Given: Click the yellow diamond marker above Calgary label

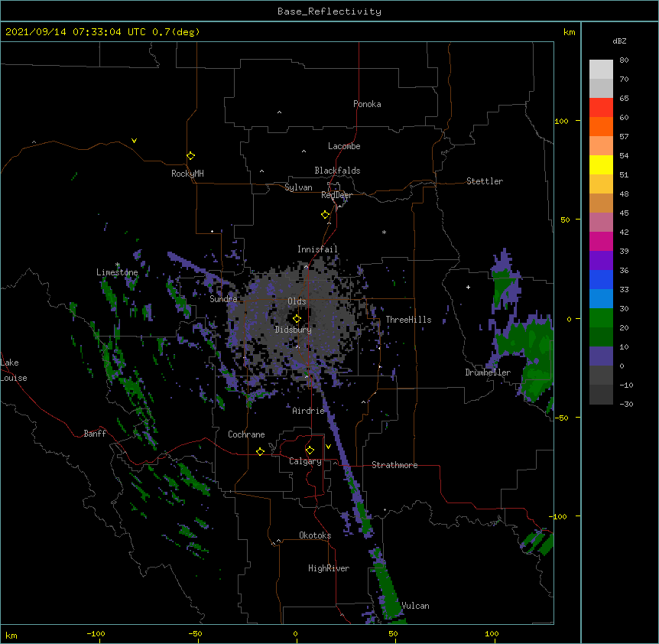Looking at the screenshot, I should pyautogui.click(x=310, y=450).
